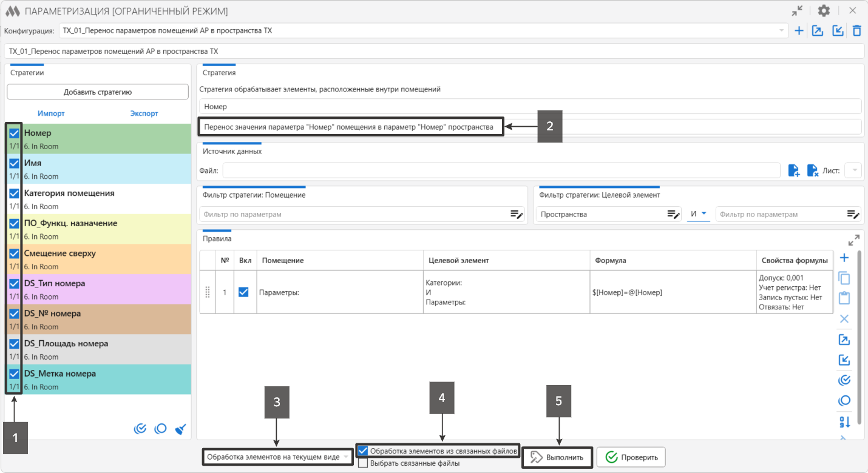The height and width of the screenshot is (473, 868).
Task: Toggle Обработка элементов из связанных файлов checkbox
Action: (363, 451)
